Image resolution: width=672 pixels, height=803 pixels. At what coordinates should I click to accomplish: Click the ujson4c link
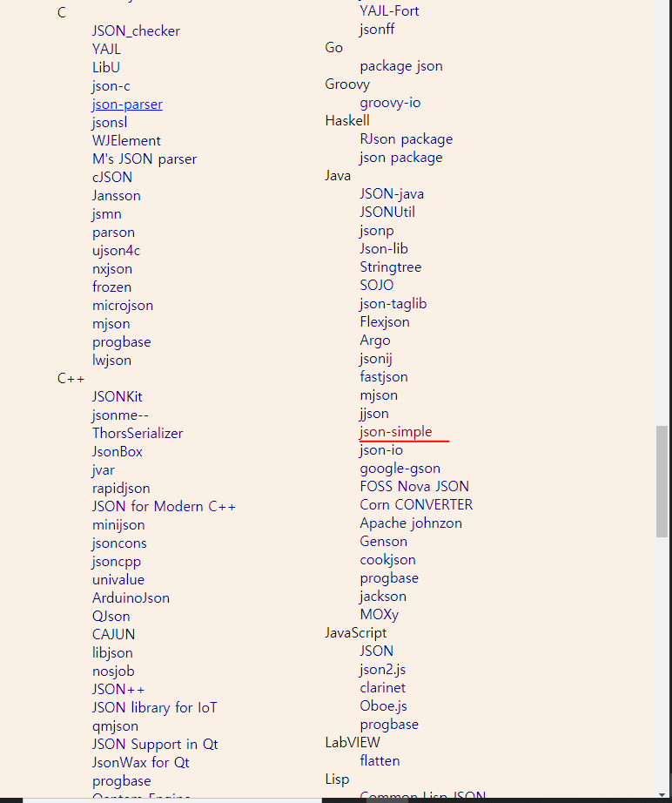click(116, 251)
